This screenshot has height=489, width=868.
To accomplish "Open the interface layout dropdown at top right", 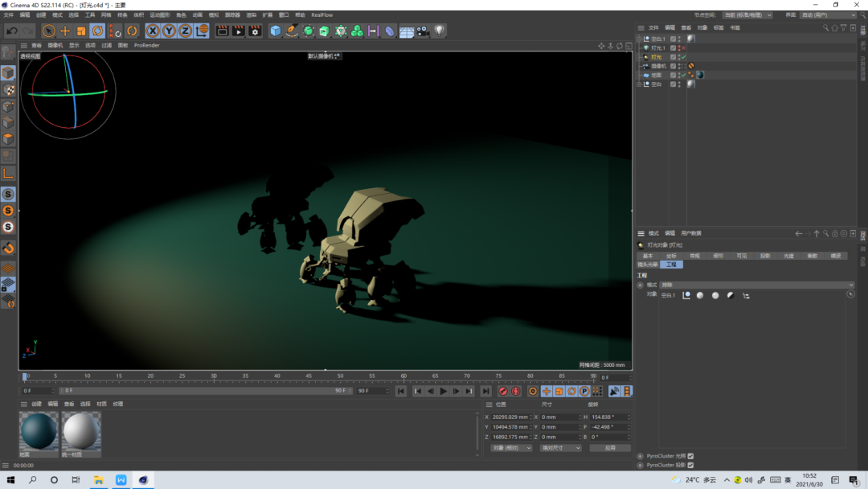I will click(x=827, y=15).
